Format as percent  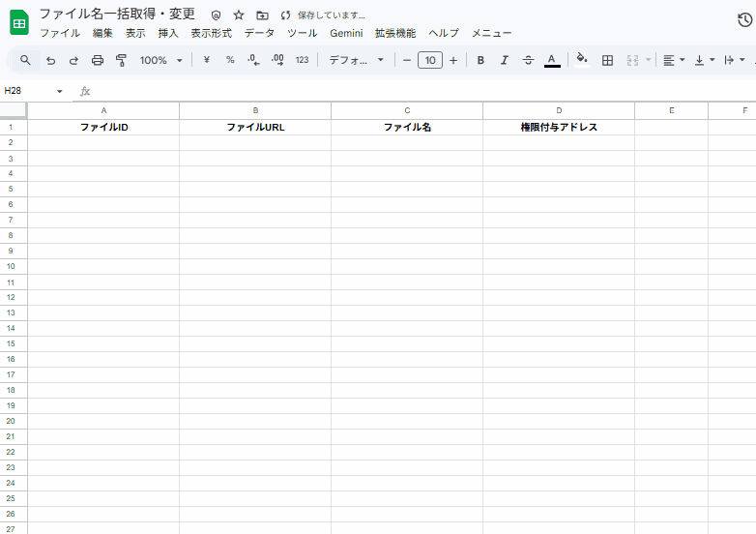click(230, 60)
